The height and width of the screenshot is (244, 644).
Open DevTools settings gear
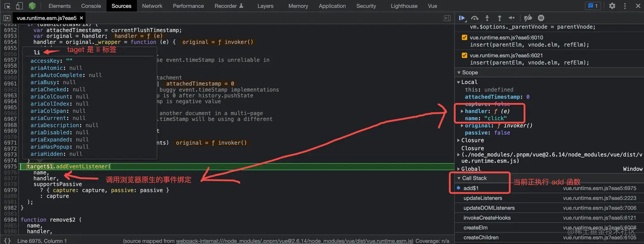tap(612, 6)
